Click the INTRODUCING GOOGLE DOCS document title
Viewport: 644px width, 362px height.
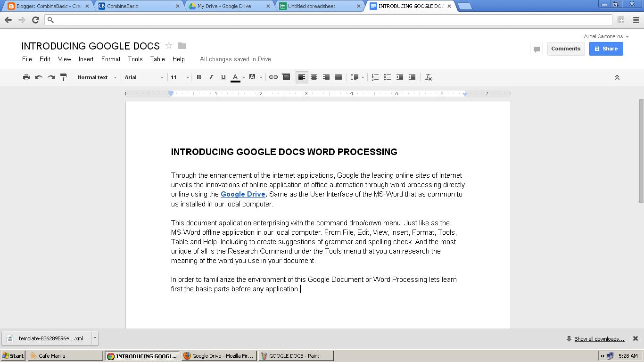91,46
